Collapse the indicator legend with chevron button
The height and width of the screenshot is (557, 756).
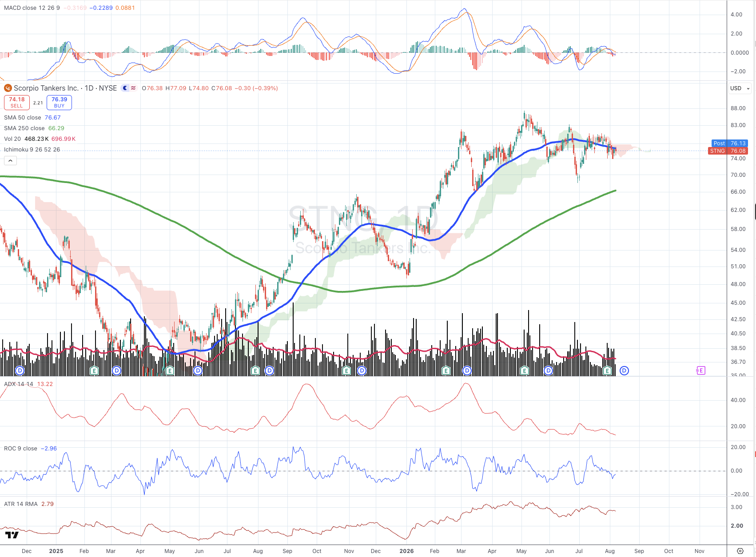(x=10, y=161)
